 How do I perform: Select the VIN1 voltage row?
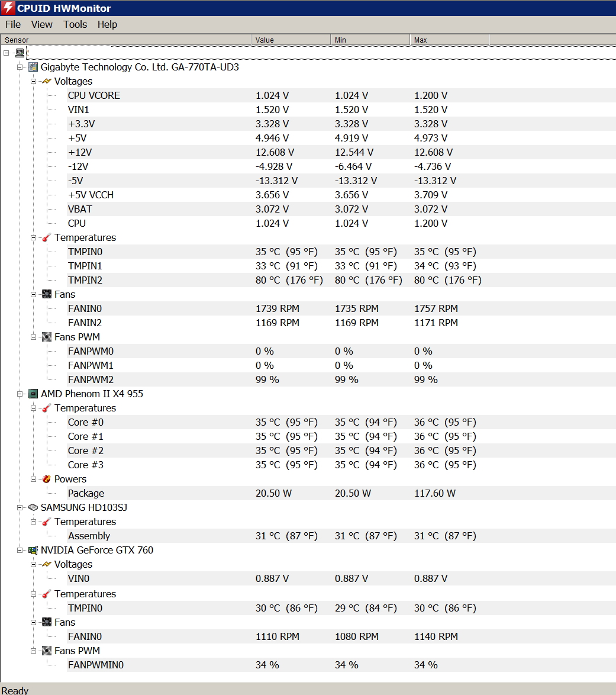(341, 110)
